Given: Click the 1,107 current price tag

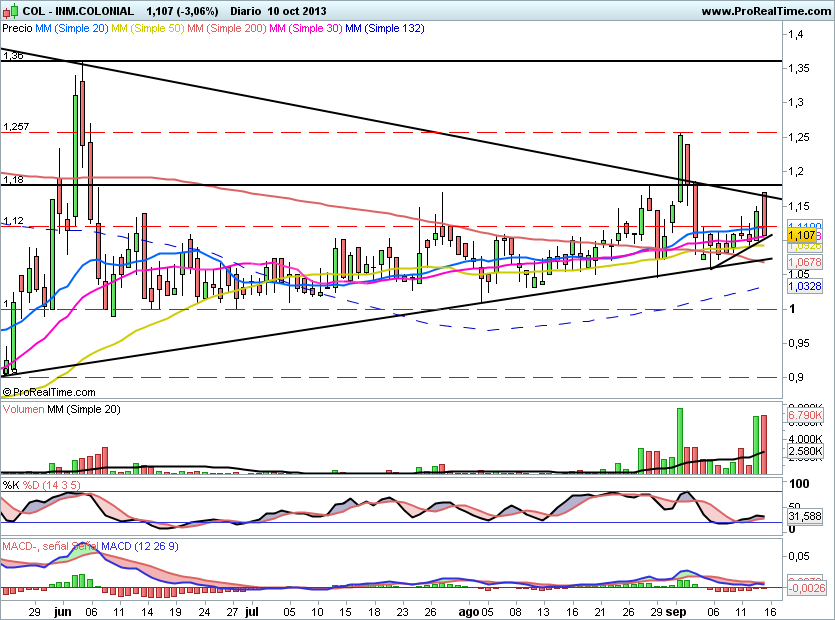Looking at the screenshot, I should [x=804, y=235].
